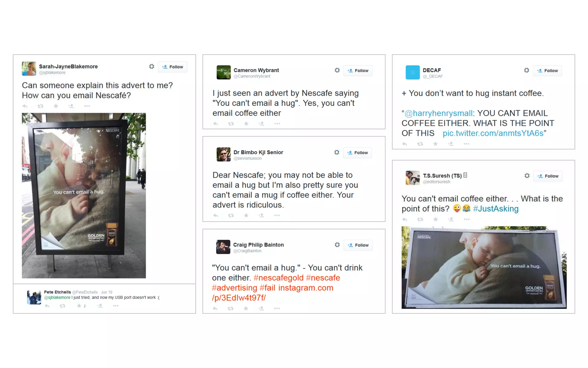The height and width of the screenshot is (368, 588).
Task: Open the bus stop advert photo
Action: click(84, 195)
